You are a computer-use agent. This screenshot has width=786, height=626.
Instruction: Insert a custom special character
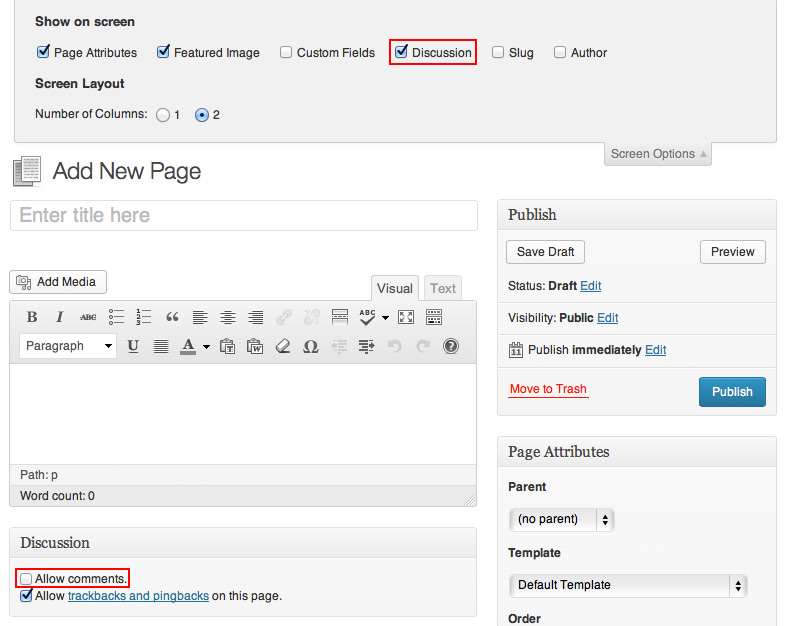coord(311,346)
